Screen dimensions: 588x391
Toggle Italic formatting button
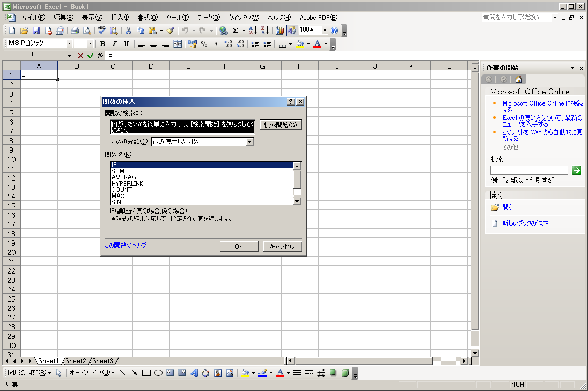click(x=114, y=44)
